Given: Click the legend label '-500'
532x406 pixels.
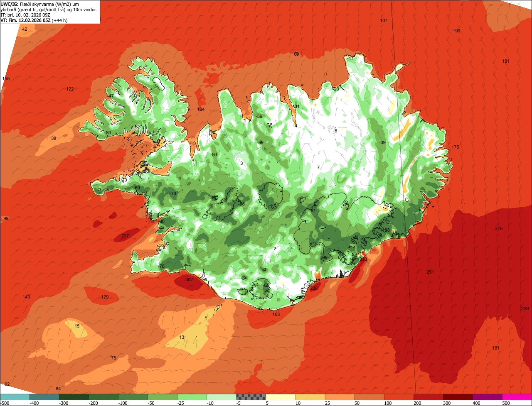Looking at the screenshot, I should pos(5,403).
